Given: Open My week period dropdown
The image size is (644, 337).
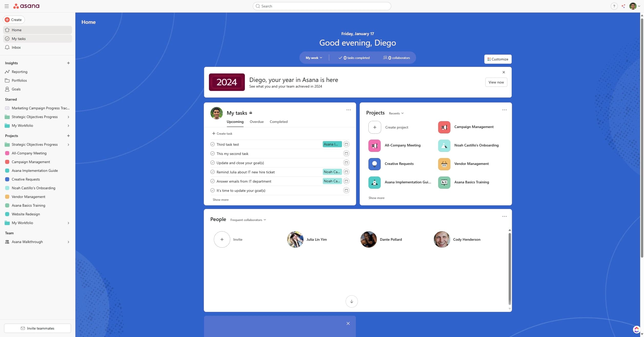Looking at the screenshot, I should click(314, 58).
